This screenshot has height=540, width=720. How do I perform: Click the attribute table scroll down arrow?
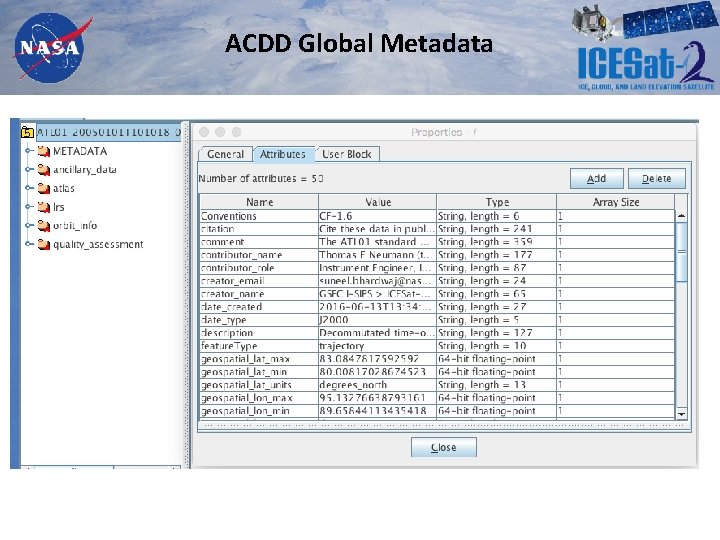coord(681,414)
